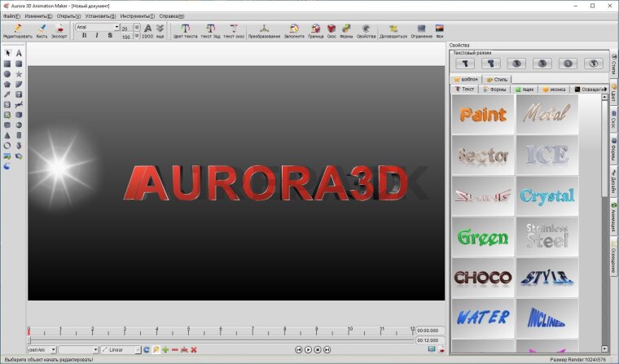Switch to the Стиль tab

[x=496, y=79]
